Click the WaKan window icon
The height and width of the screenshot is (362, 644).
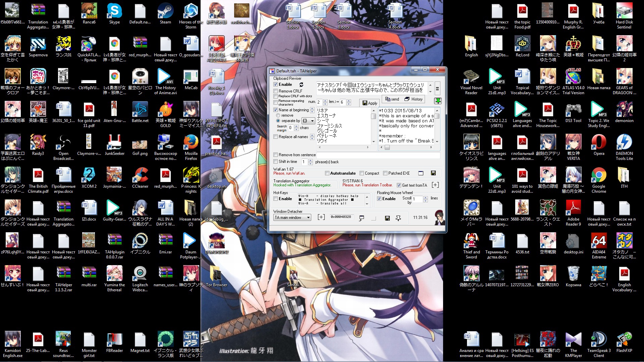pos(421,173)
